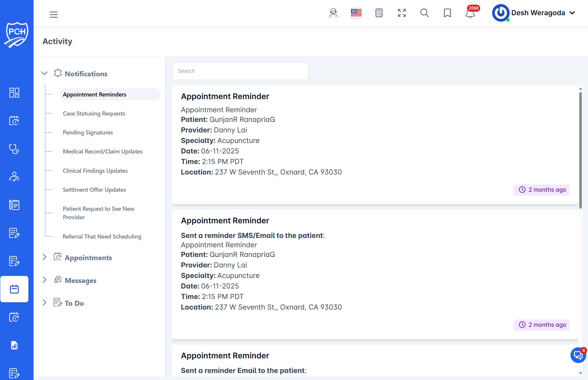Click first reminder's 2 months ago badge
This screenshot has height=380, width=588.
542,190
